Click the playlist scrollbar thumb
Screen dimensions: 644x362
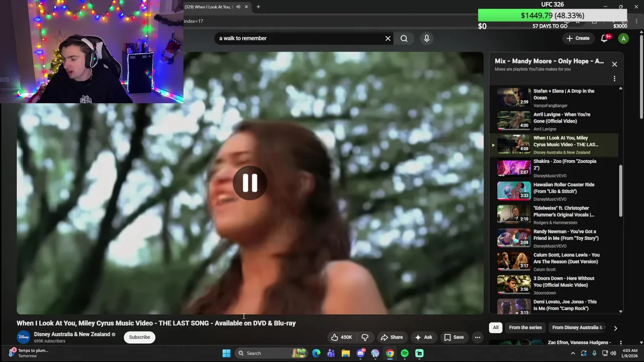click(620, 192)
